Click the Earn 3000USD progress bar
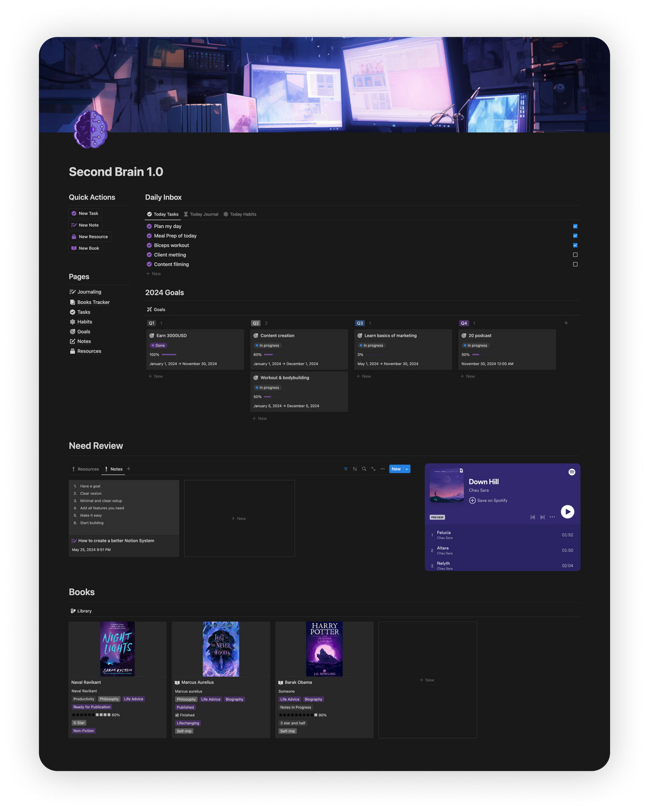 tap(169, 355)
